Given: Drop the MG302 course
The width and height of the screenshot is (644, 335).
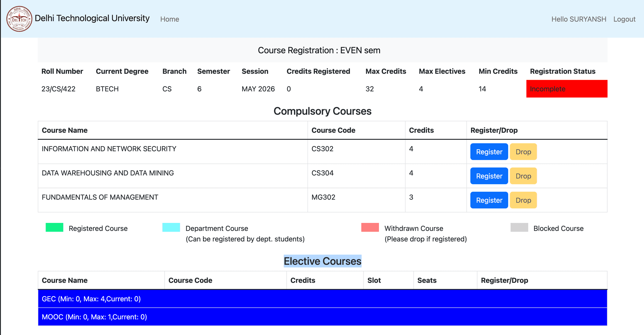Looking at the screenshot, I should click(523, 200).
